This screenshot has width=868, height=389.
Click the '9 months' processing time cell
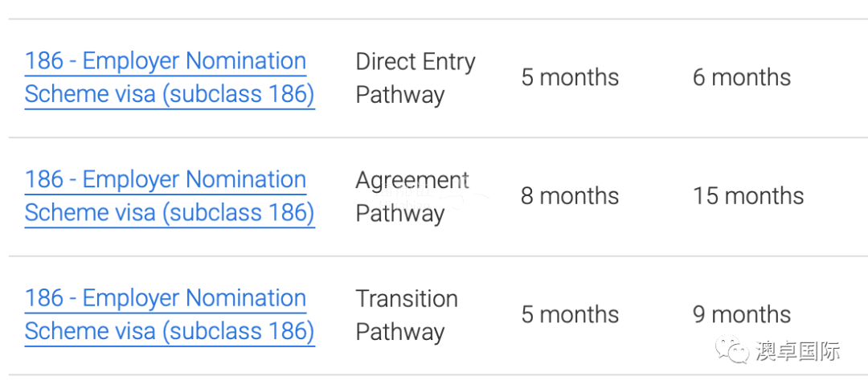742,314
